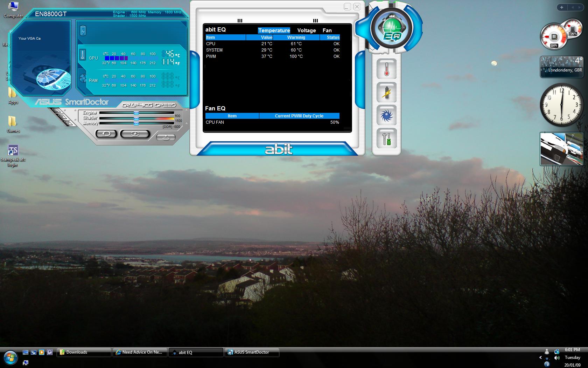Launch the orange media player quick launch icon
The height and width of the screenshot is (368, 588).
(42, 352)
